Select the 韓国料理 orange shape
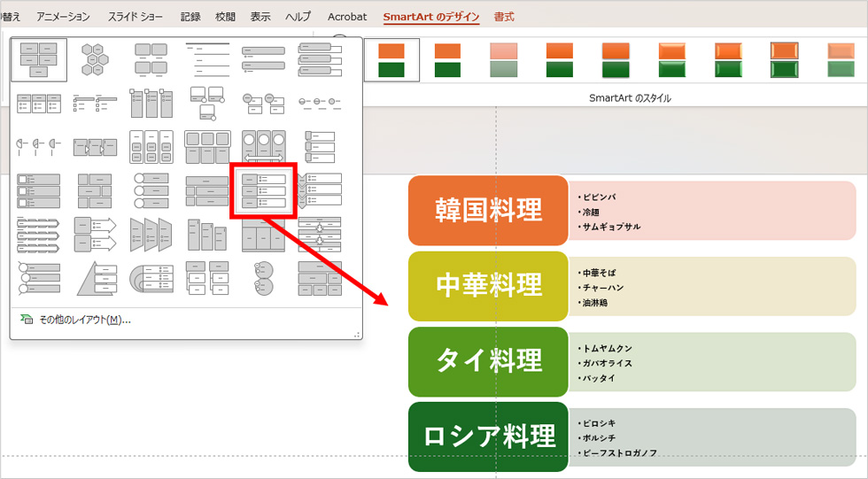 pyautogui.click(x=488, y=210)
